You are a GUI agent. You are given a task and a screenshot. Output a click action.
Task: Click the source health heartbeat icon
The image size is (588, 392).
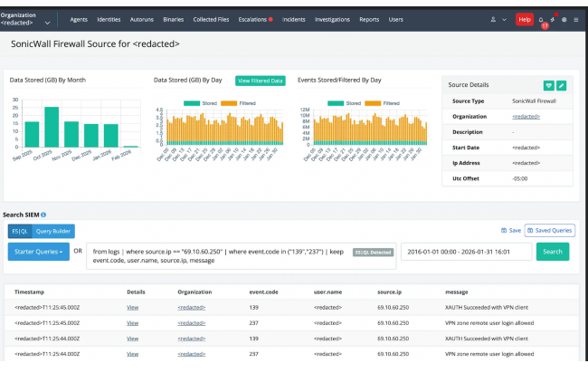tap(548, 85)
